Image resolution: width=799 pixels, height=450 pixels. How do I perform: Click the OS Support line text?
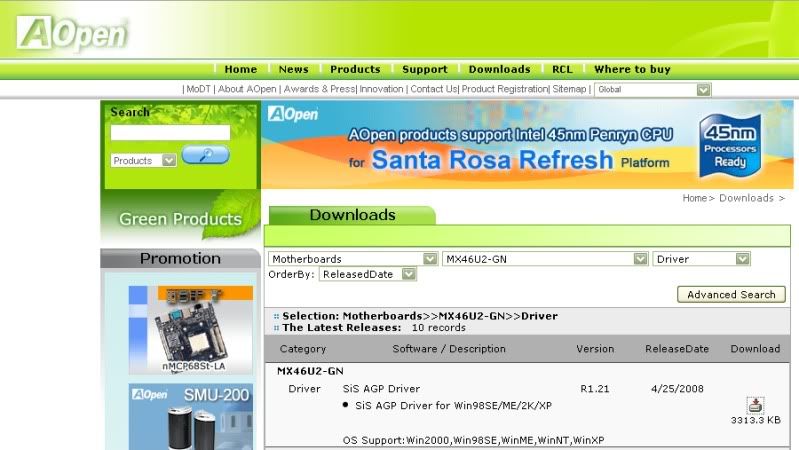coord(473,440)
